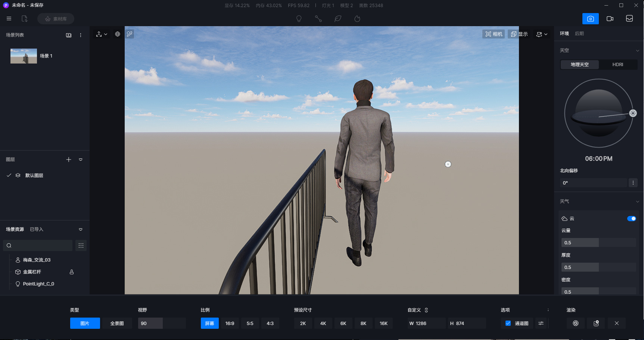
Task: Toggle the 云 cloud switch off
Action: [631, 219]
